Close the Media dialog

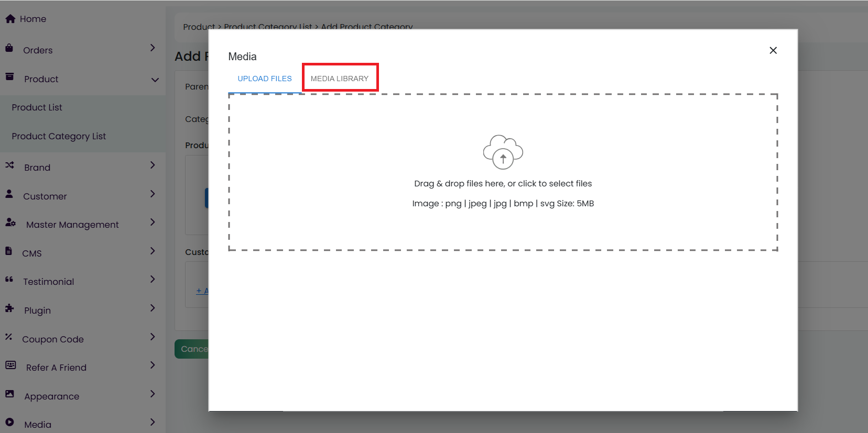pyautogui.click(x=773, y=50)
